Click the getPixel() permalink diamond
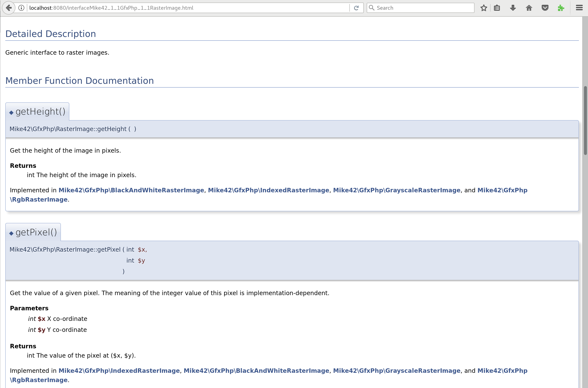The width and height of the screenshot is (588, 388). pos(11,233)
